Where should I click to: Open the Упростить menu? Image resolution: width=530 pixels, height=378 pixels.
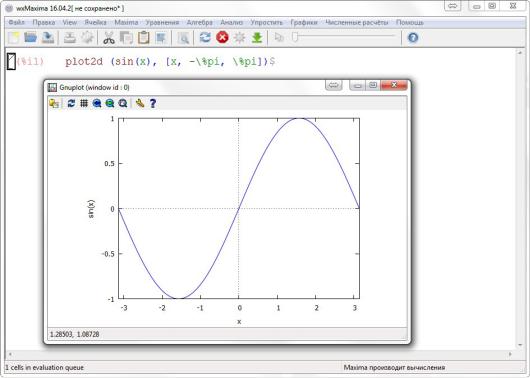[266, 23]
